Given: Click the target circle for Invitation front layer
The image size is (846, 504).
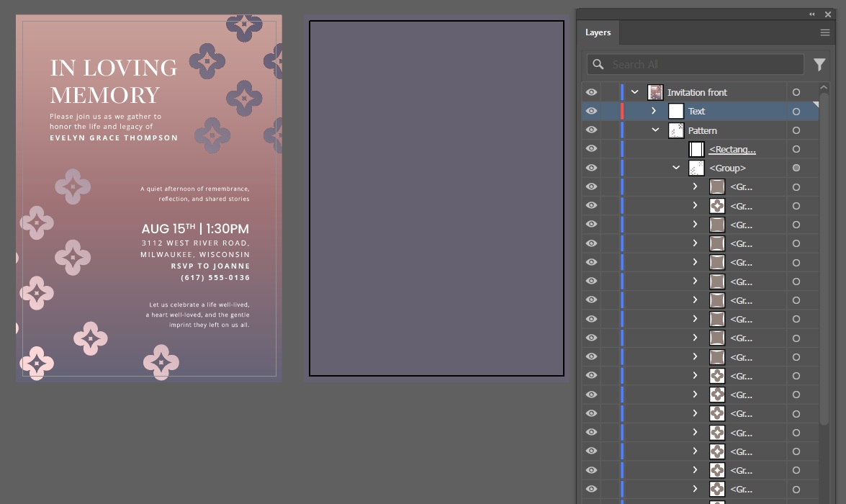Looking at the screenshot, I should pyautogui.click(x=796, y=92).
